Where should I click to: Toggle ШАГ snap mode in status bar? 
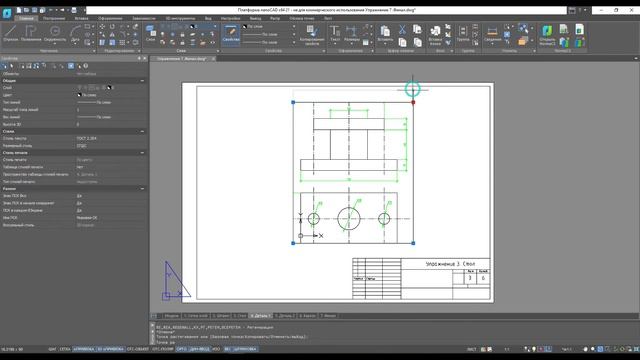pos(52,349)
